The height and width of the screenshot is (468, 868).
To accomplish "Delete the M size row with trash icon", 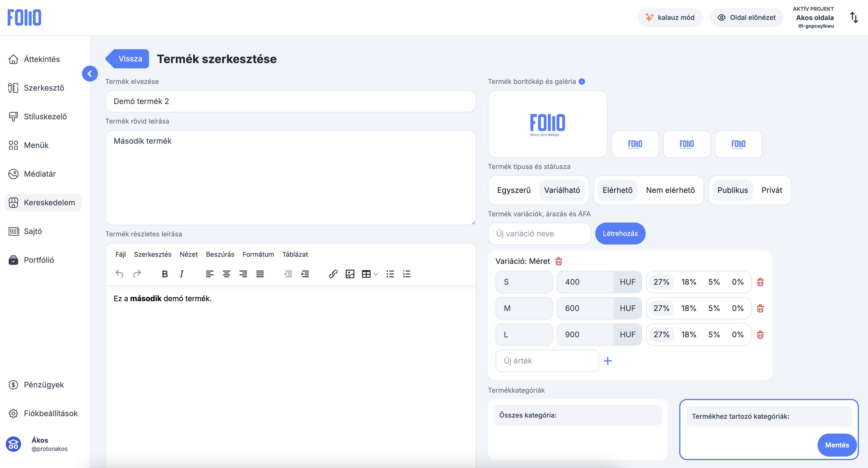I will tap(760, 308).
